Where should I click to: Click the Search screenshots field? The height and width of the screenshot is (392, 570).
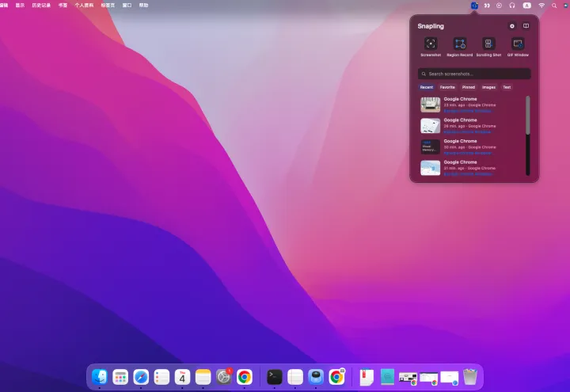coord(474,74)
